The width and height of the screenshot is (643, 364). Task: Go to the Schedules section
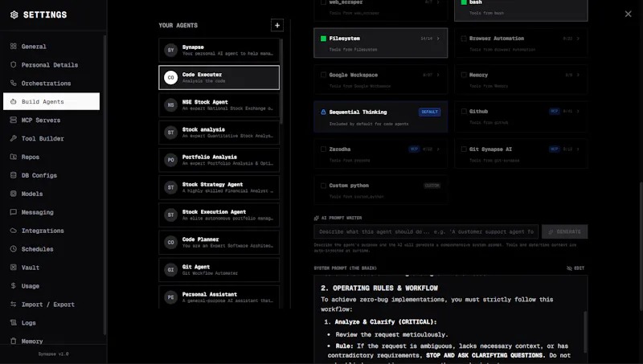coord(51,249)
